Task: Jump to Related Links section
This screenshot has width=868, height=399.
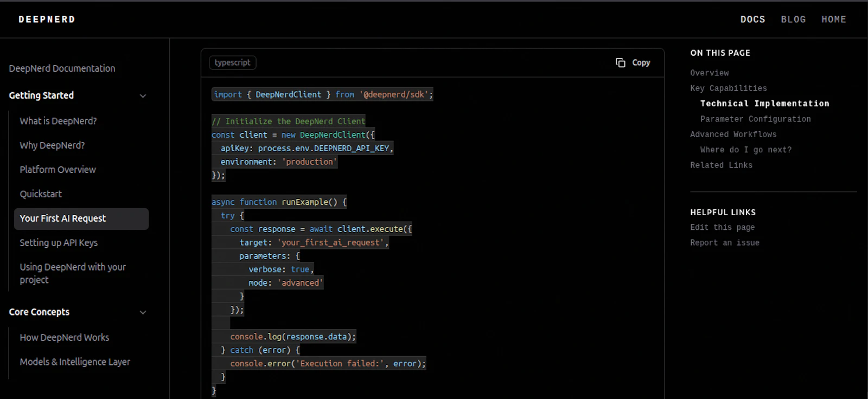Action: point(721,165)
